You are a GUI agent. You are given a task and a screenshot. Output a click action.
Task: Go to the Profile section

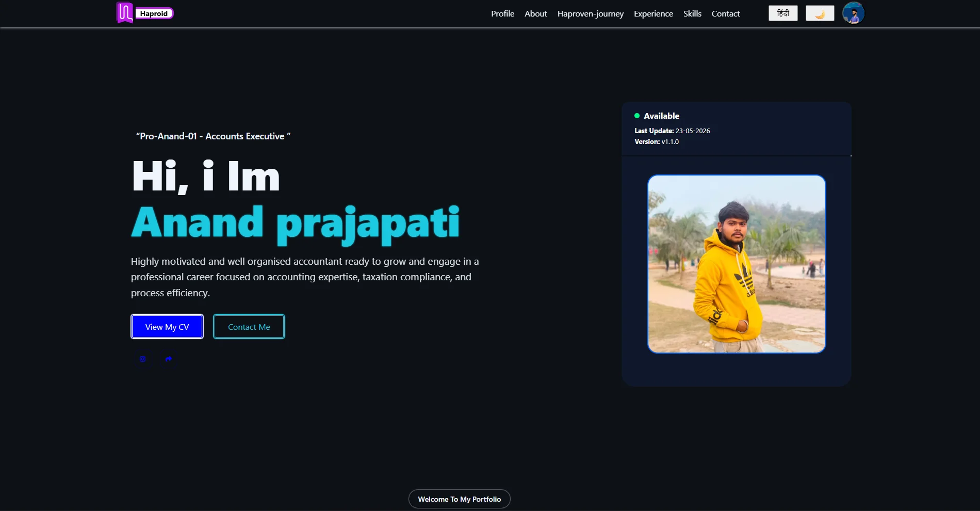[x=502, y=14]
